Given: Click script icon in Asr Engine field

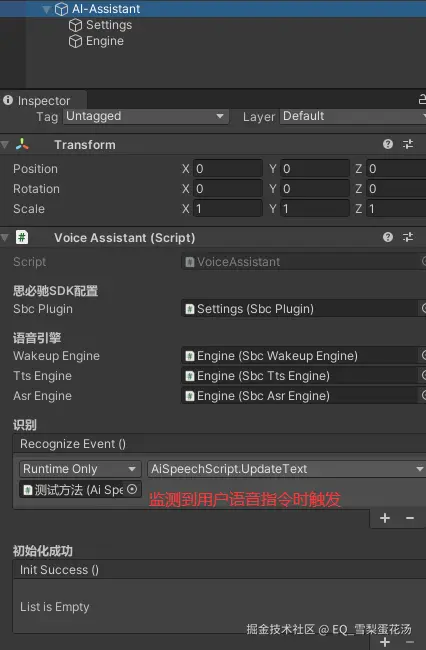Looking at the screenshot, I should coord(190,396).
